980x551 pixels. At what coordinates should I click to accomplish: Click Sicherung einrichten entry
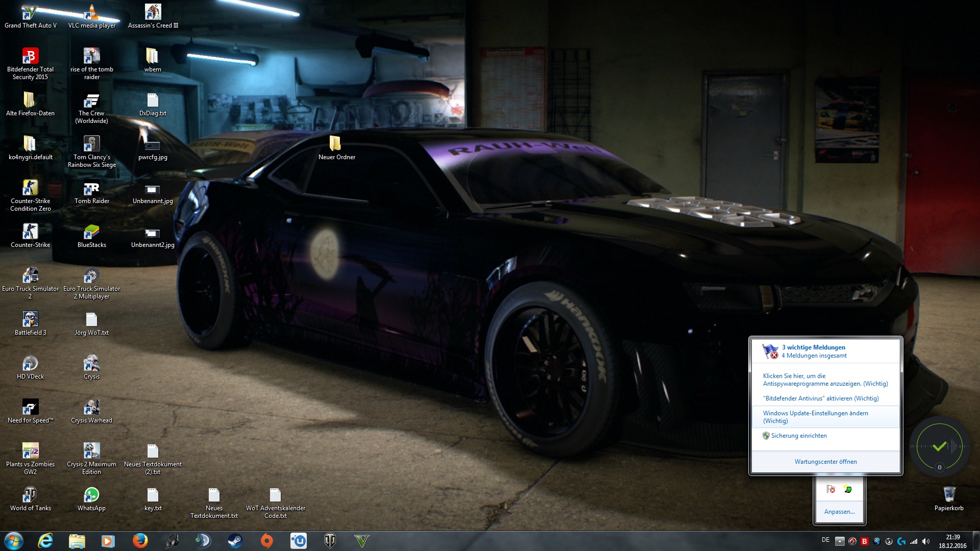(x=798, y=436)
